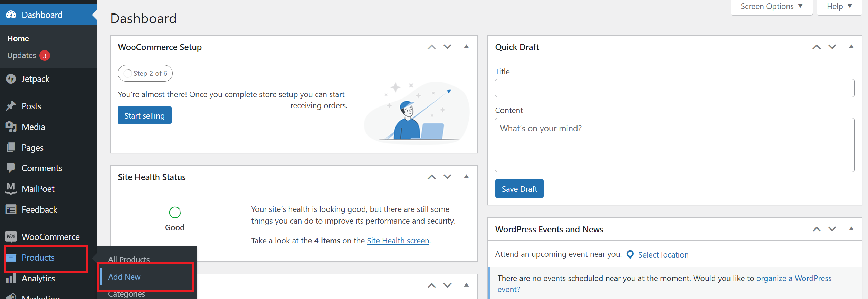Click the Good health status circle indicator
The height and width of the screenshot is (299, 868).
(175, 212)
